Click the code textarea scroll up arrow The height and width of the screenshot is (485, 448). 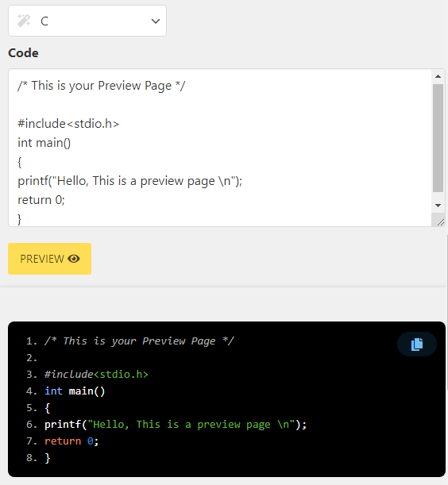click(x=438, y=76)
